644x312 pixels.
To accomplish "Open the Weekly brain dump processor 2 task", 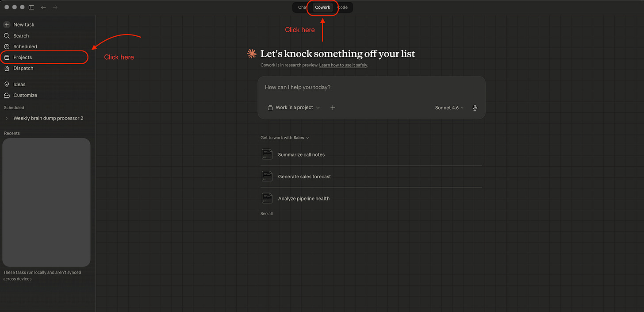I will (x=48, y=118).
